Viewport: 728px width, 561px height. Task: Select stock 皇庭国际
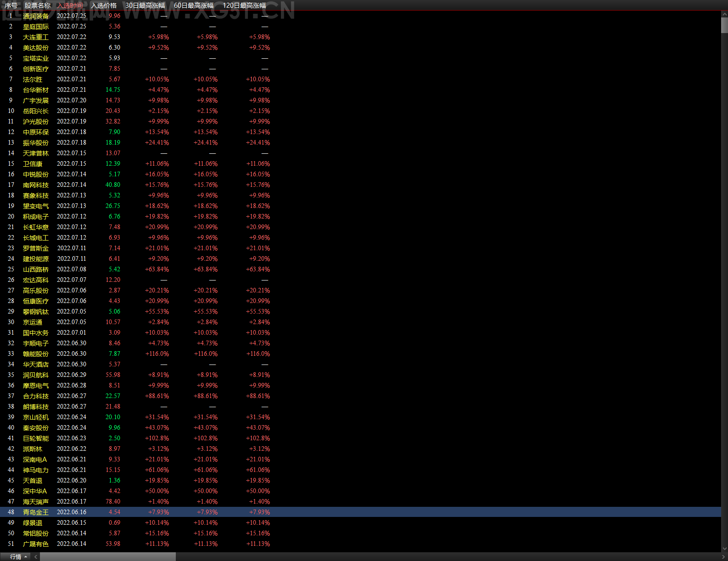(x=36, y=27)
